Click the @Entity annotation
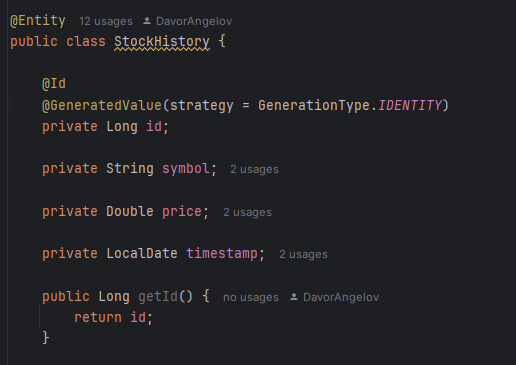516x365 pixels. pyautogui.click(x=38, y=21)
